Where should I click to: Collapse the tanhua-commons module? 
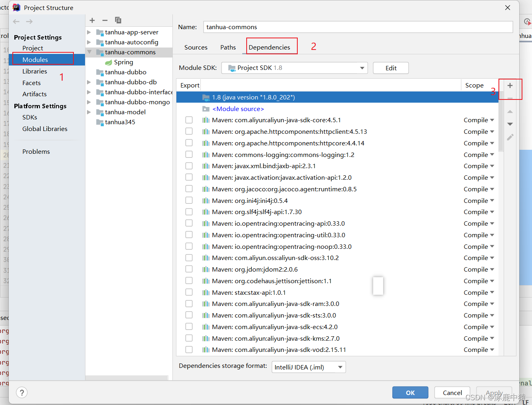(x=89, y=52)
